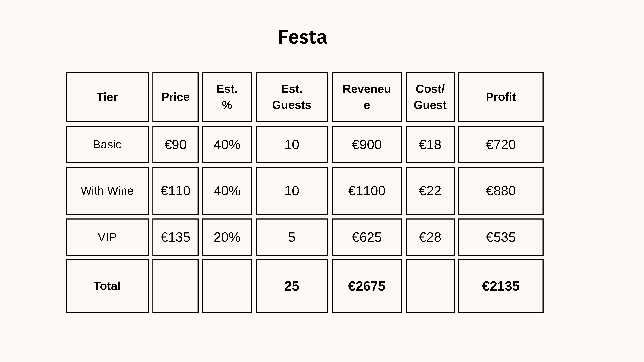Click the Festa title heading

(302, 37)
